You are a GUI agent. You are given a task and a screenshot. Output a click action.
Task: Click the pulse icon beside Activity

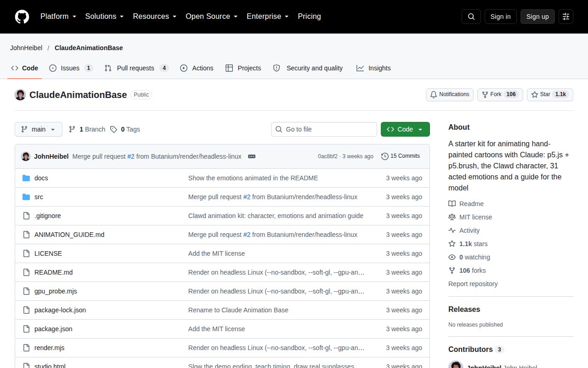coord(452,230)
